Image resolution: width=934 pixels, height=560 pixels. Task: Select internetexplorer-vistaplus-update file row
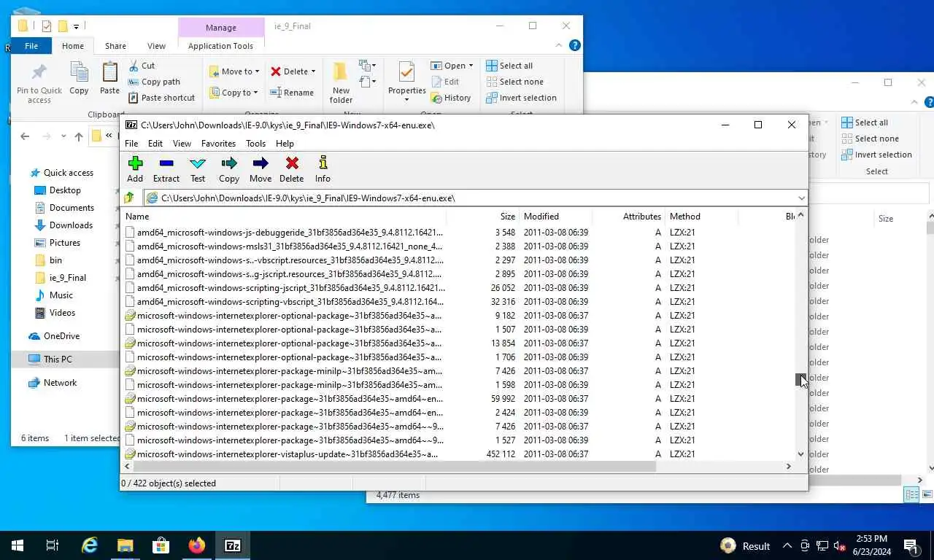[458, 454]
